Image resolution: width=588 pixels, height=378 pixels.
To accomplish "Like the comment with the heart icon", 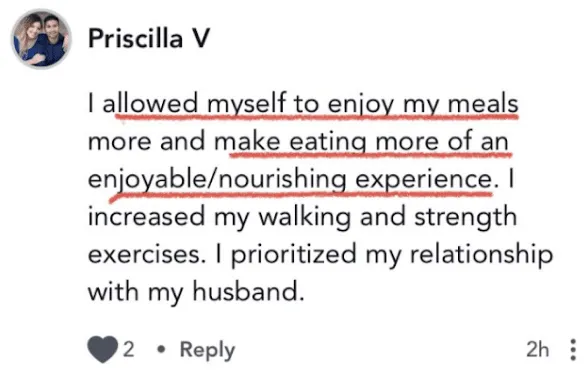I will (x=102, y=349).
